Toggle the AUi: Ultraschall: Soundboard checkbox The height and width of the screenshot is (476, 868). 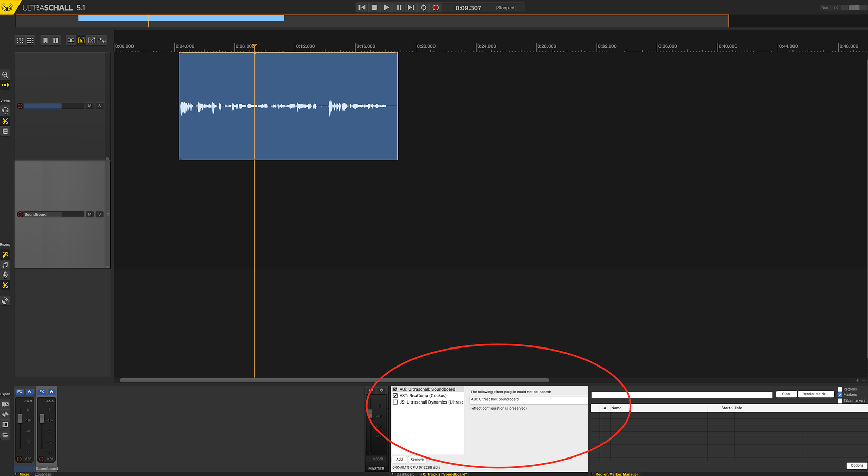pos(395,389)
